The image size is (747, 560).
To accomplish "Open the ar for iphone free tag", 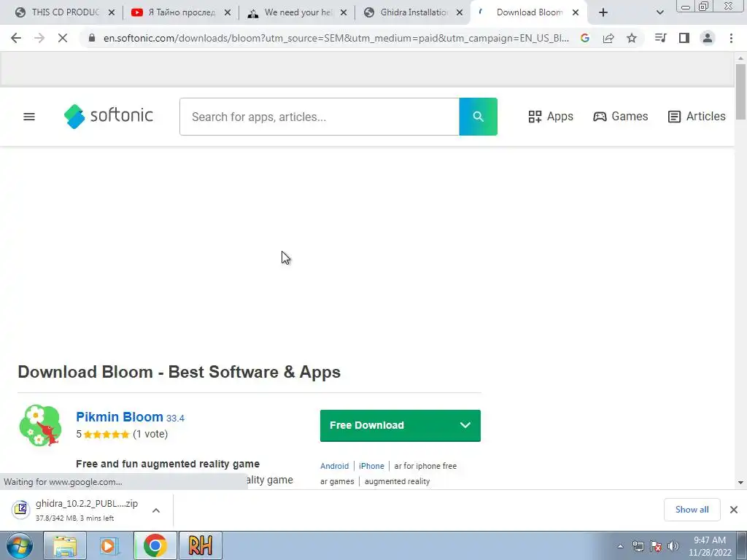I will tap(425, 466).
